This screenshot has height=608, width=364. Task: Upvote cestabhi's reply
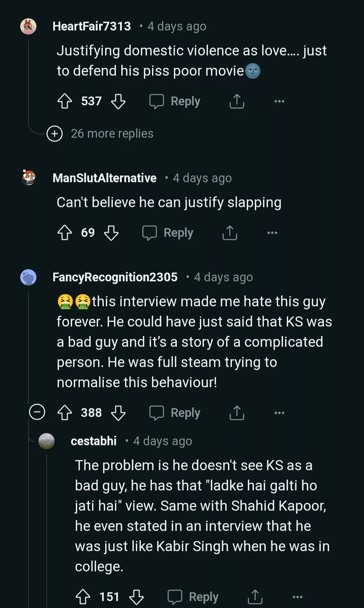coord(83,597)
